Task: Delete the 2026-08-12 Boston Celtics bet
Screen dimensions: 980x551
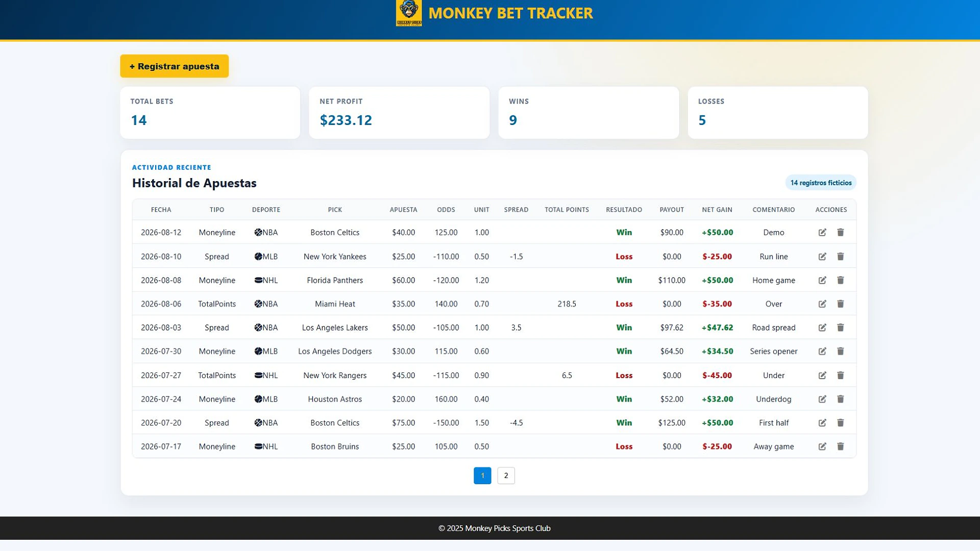Action: coord(841,233)
